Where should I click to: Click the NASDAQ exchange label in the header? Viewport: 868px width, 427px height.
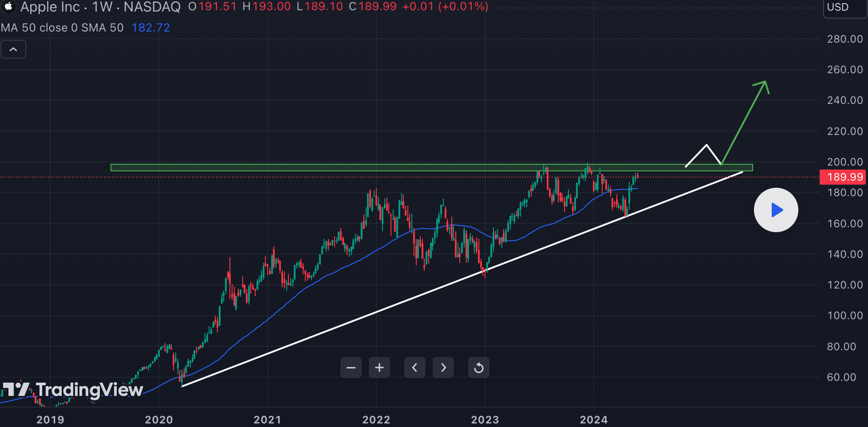point(152,7)
